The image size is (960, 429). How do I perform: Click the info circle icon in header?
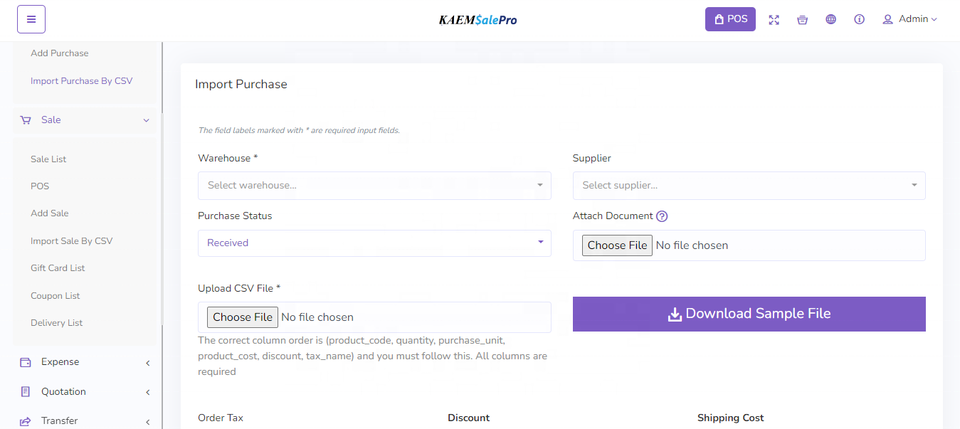coord(859,19)
